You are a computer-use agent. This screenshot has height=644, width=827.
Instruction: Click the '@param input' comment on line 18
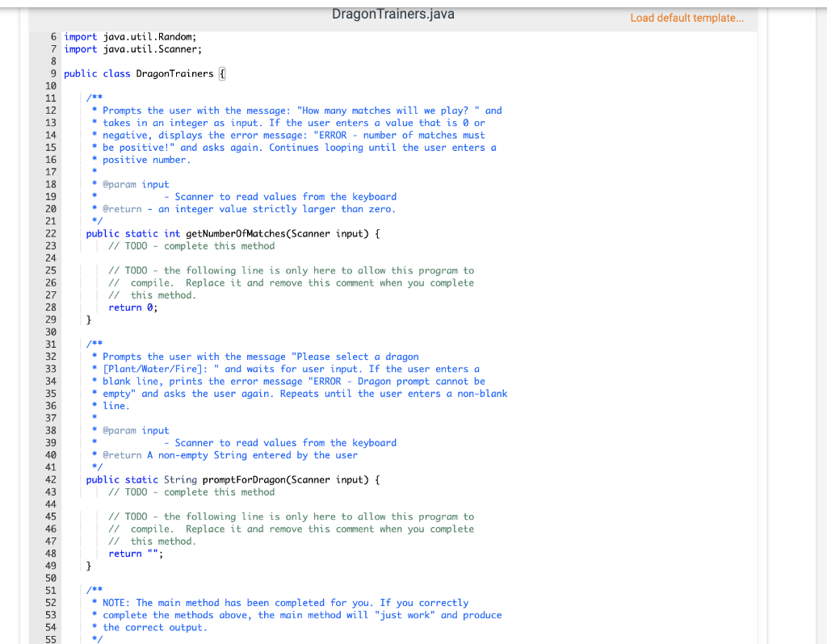[130, 185]
